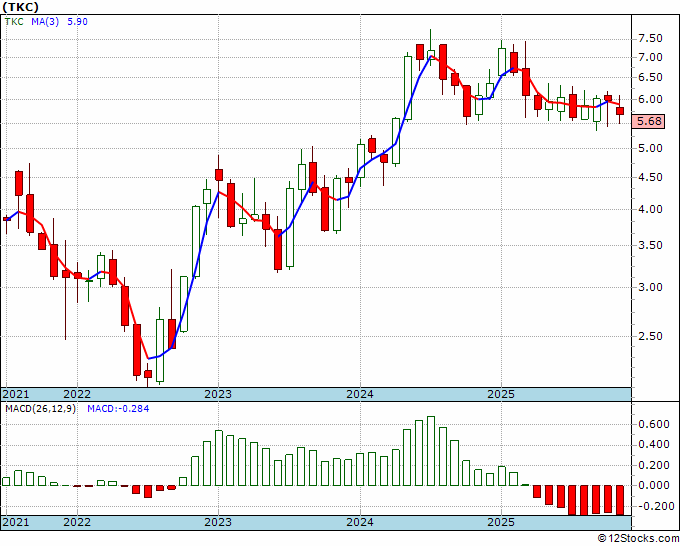Click the (TKC) chart title
The width and height of the screenshot is (680, 546).
pyautogui.click(x=21, y=7)
